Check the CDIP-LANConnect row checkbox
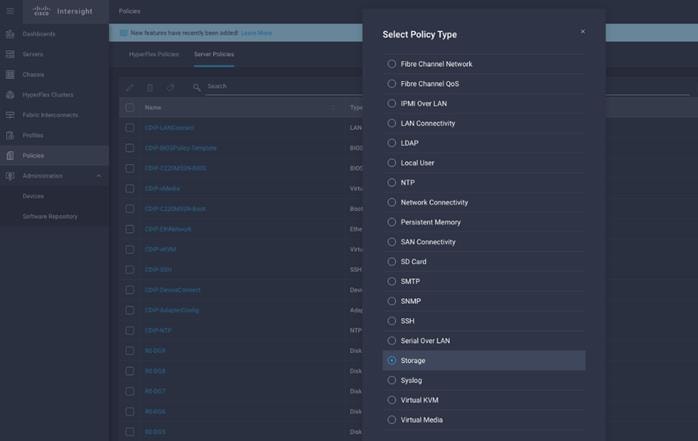The image size is (698, 441). pyautogui.click(x=130, y=128)
